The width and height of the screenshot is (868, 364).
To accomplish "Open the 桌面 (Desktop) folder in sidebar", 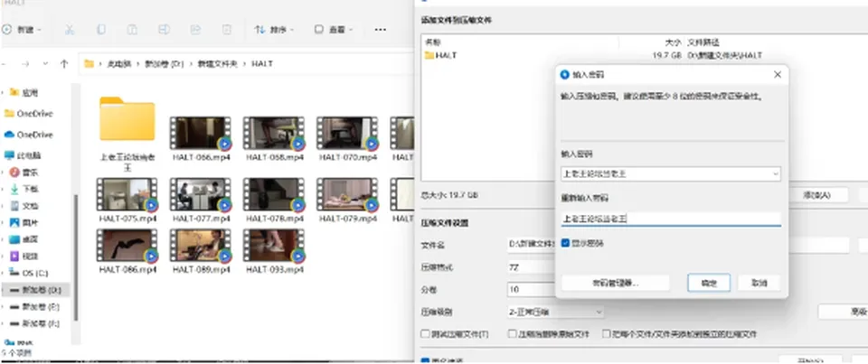I will point(25,239).
